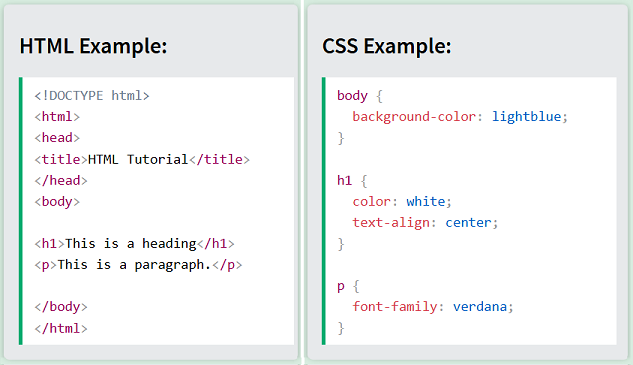Click the 'color: white;' declaration
The width and height of the screenshot is (633, 365).
(x=402, y=201)
